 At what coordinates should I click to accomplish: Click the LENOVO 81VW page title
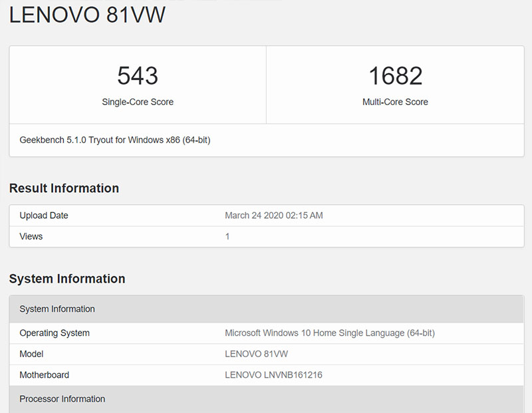[87, 15]
